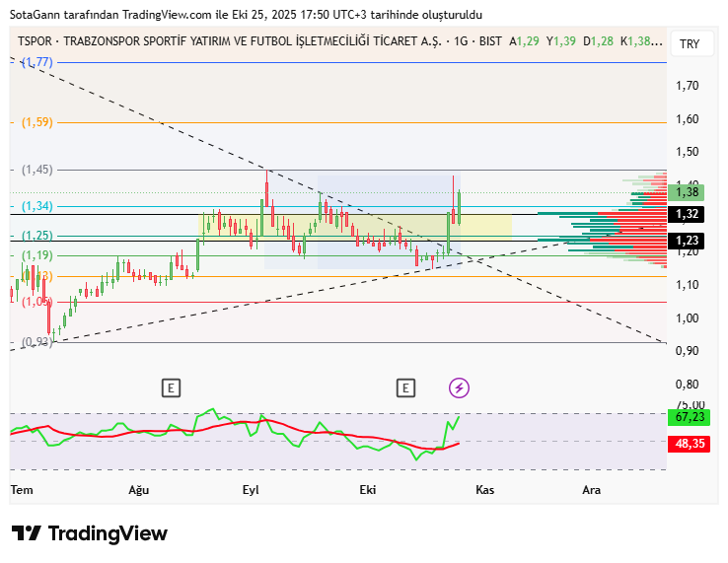Click the 1,70 price axis label
This screenshot has width=728, height=563.
[687, 86]
